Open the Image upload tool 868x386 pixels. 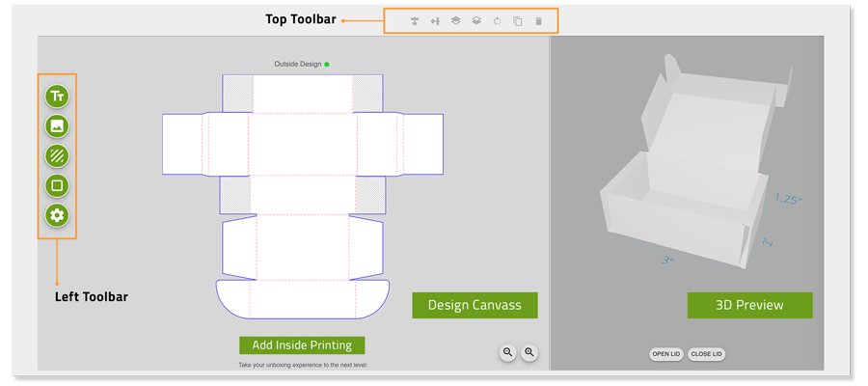coord(57,126)
